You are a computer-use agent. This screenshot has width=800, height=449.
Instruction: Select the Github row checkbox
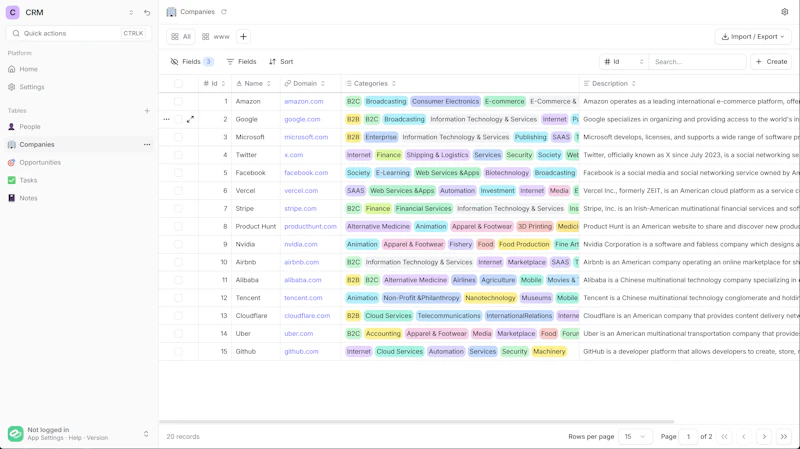click(178, 352)
